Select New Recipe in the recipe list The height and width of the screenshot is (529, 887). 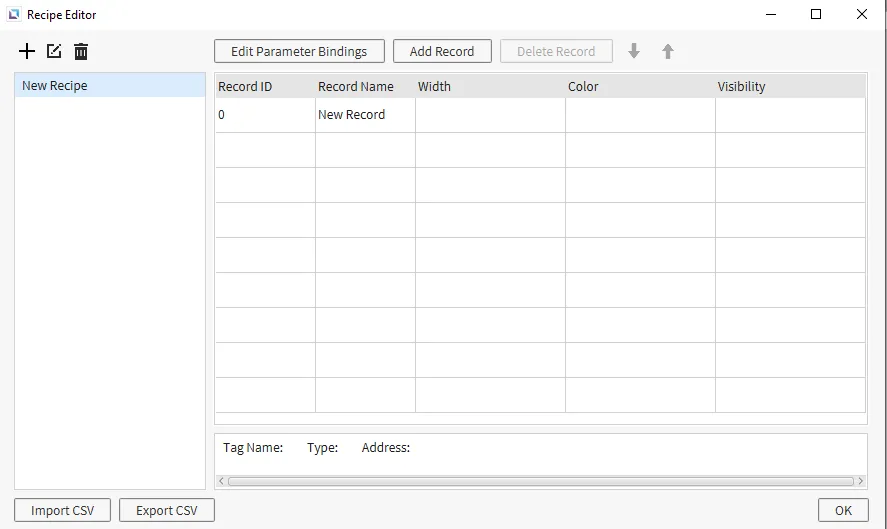pos(110,86)
